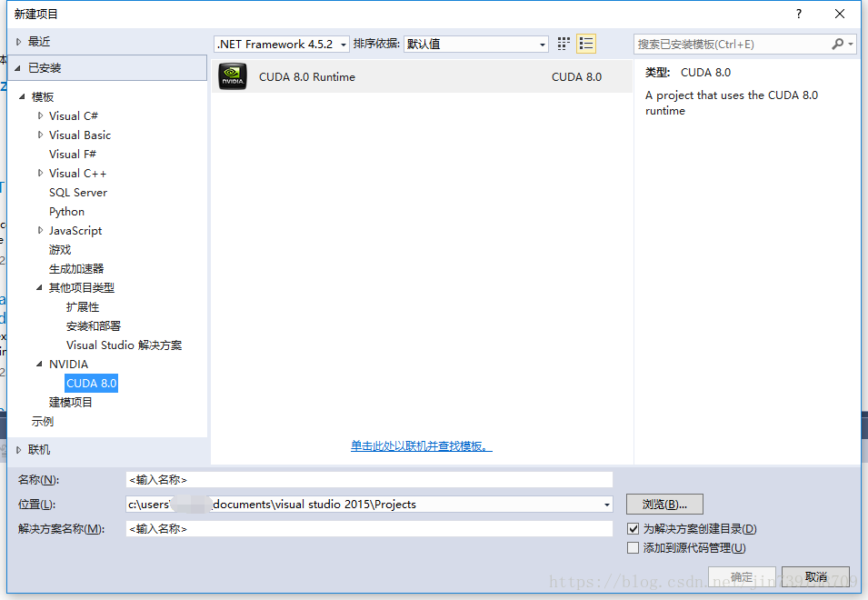This screenshot has height=600, width=868.
Task: Switch to small icons view
Action: click(x=564, y=44)
